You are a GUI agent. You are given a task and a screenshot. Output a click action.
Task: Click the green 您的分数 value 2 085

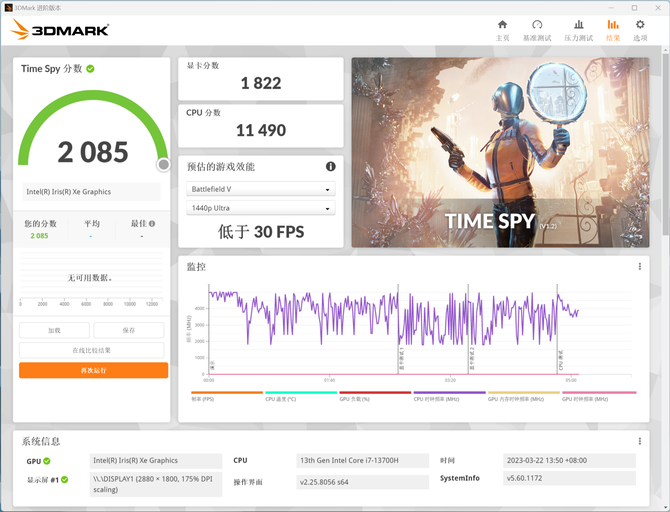[x=39, y=236]
